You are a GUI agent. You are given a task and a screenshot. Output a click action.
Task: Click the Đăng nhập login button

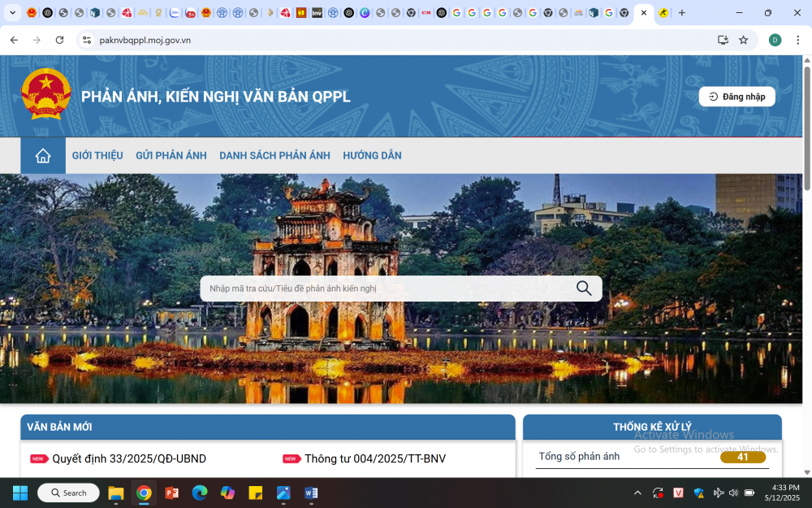pyautogui.click(x=736, y=97)
